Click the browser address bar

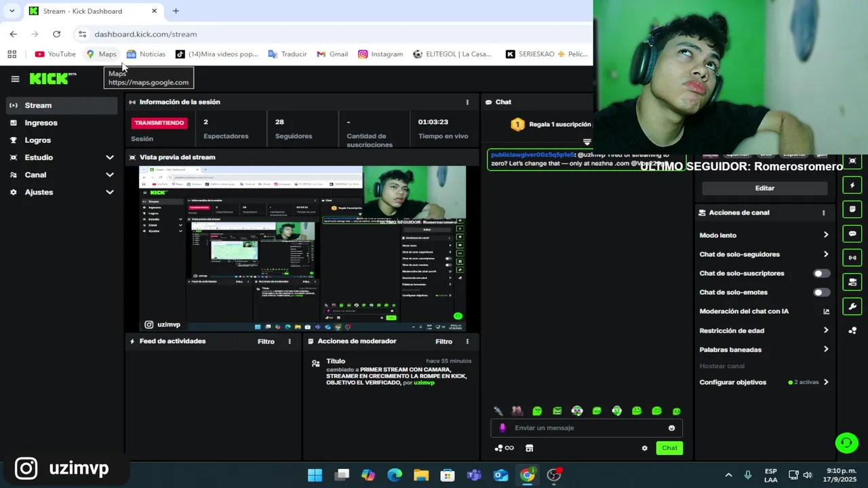(332, 34)
